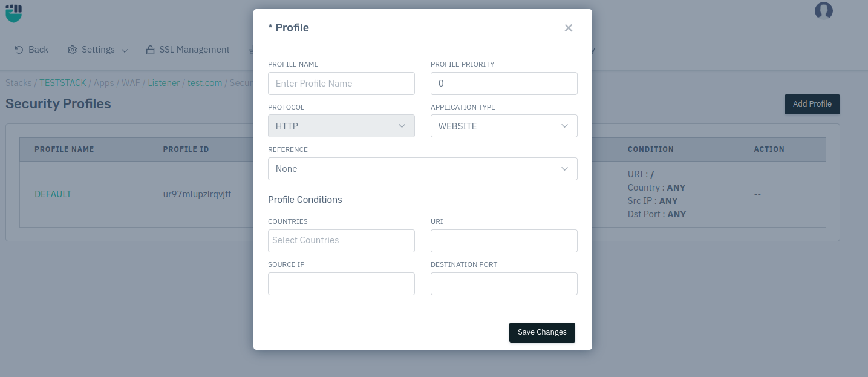The height and width of the screenshot is (377, 868).
Task: Open the Application Type WEBSITE dropdown
Action: coord(504,126)
